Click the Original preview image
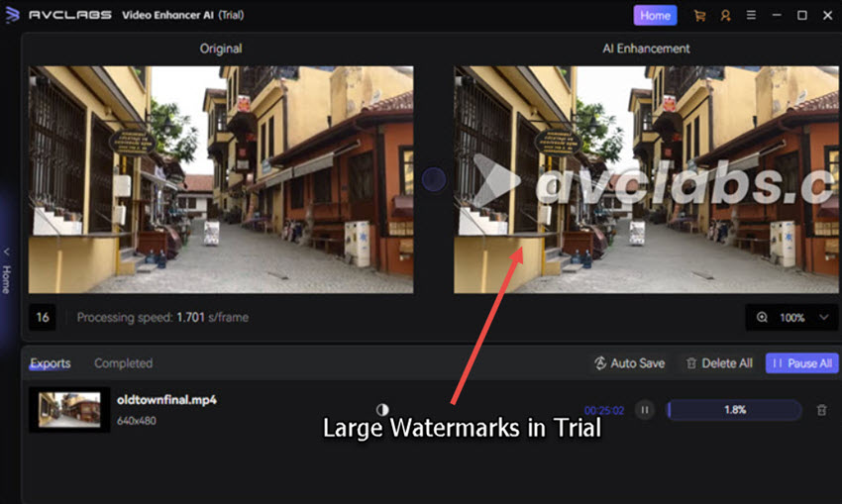The image size is (842, 504). click(x=221, y=180)
